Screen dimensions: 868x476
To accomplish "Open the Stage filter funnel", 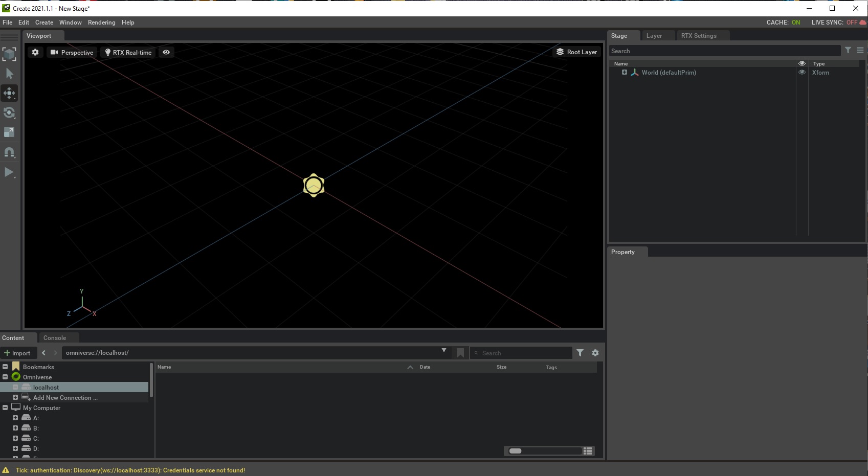I will (x=848, y=50).
